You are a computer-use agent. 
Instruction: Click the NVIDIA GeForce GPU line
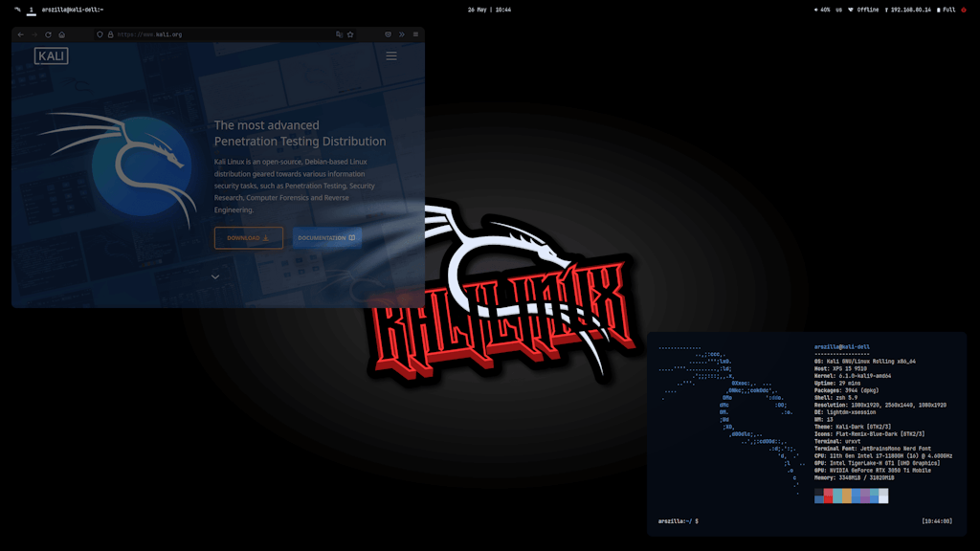coord(873,471)
